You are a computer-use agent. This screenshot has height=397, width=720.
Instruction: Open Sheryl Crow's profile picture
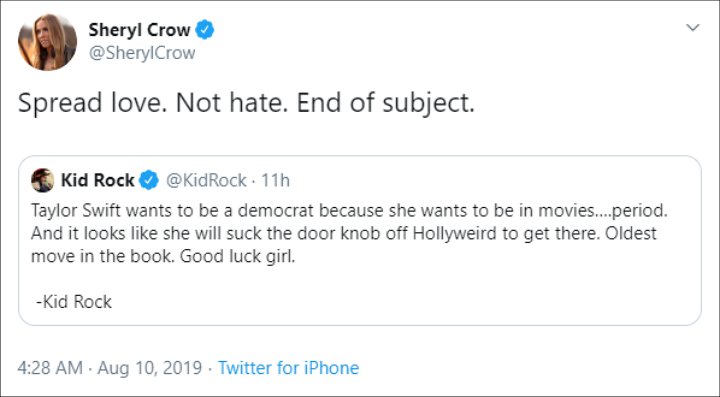pyautogui.click(x=47, y=42)
